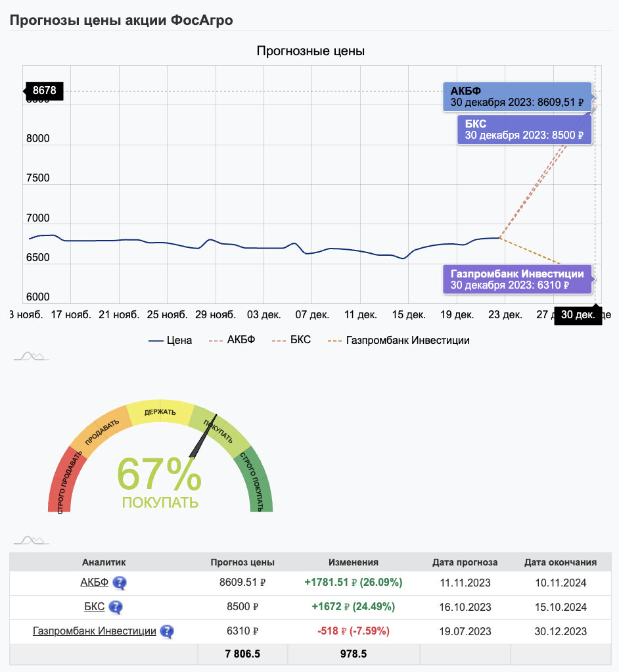The image size is (619, 672).
Task: Click the average forecast 7 806.5 cell
Action: pos(242,654)
